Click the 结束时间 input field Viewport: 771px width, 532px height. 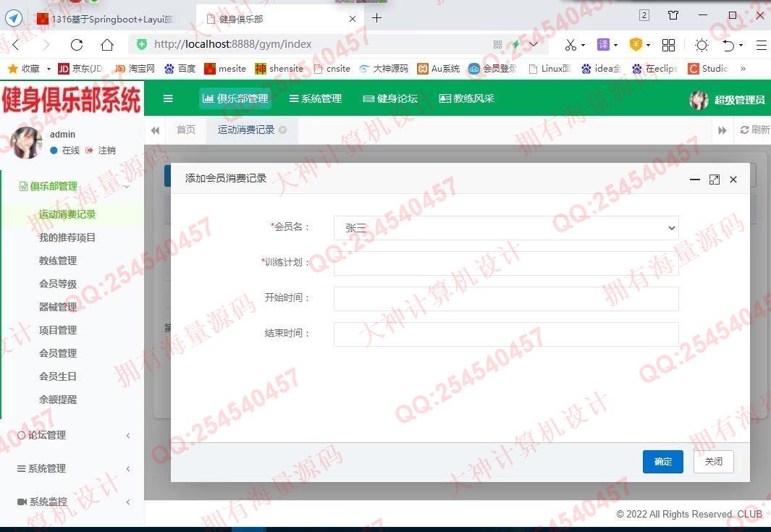click(506, 334)
